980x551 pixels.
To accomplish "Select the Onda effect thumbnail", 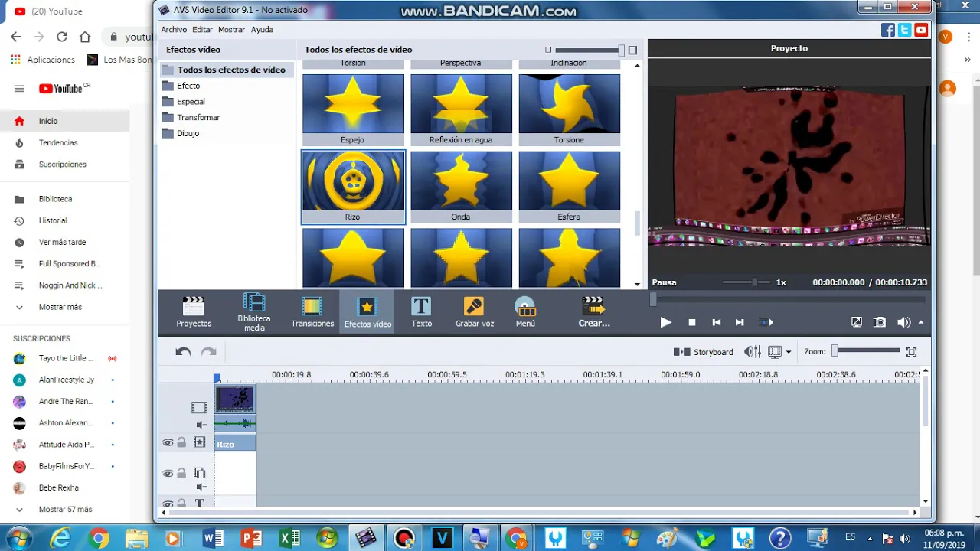I will [461, 187].
